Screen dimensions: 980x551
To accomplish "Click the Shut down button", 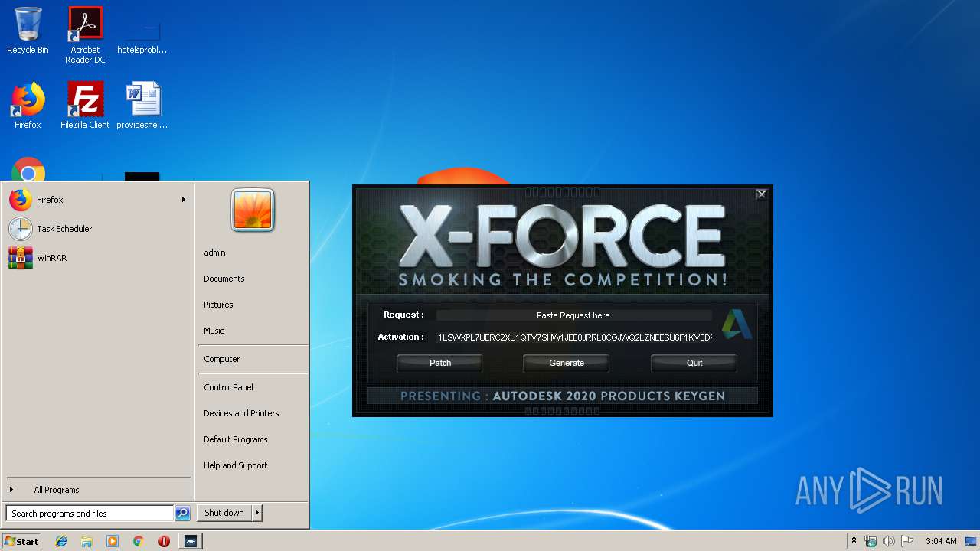I will pos(224,513).
